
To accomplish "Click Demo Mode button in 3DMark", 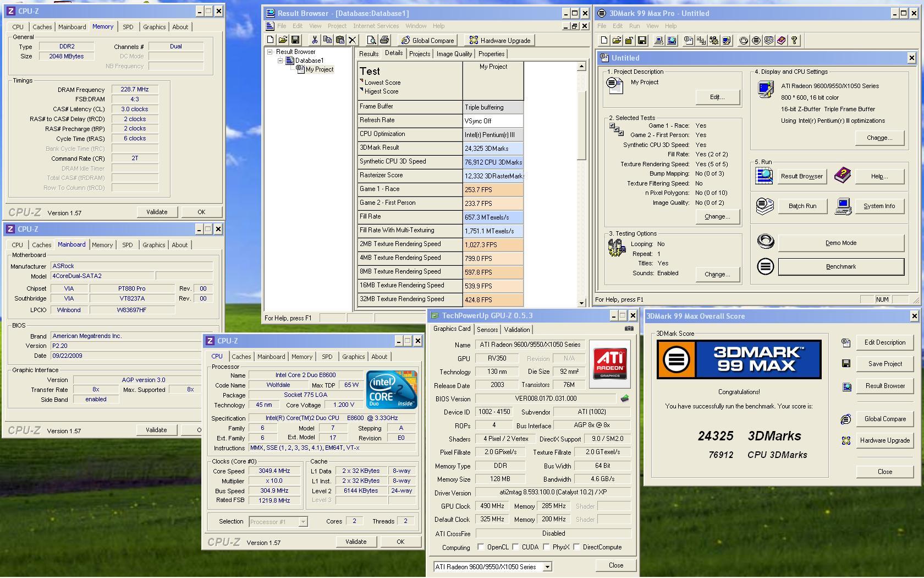I will [x=841, y=243].
